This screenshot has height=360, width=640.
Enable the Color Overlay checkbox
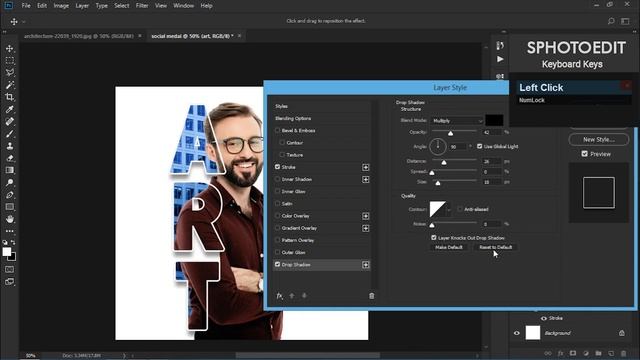click(x=278, y=216)
